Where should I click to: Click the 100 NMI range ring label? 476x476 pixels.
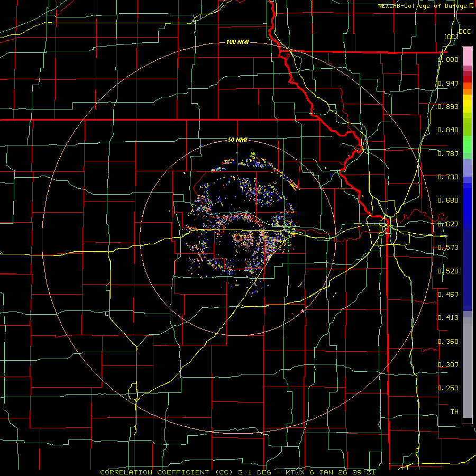237,42
